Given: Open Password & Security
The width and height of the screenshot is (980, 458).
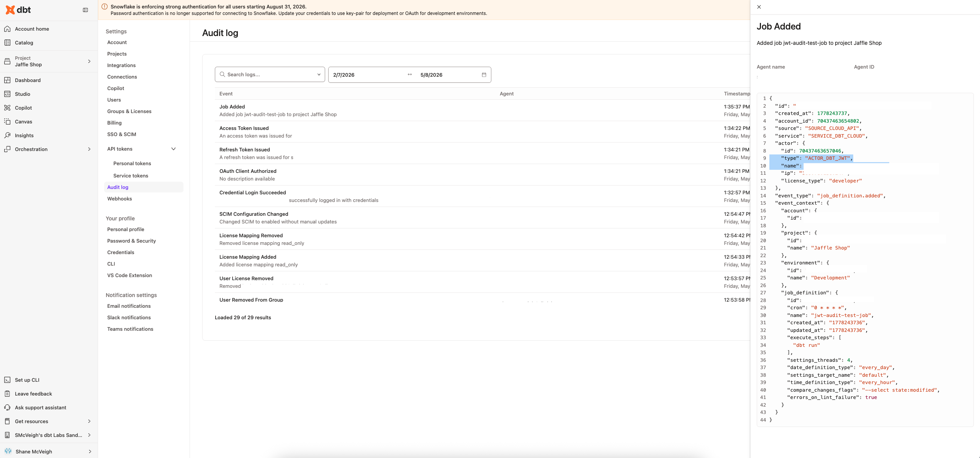Looking at the screenshot, I should click(131, 241).
